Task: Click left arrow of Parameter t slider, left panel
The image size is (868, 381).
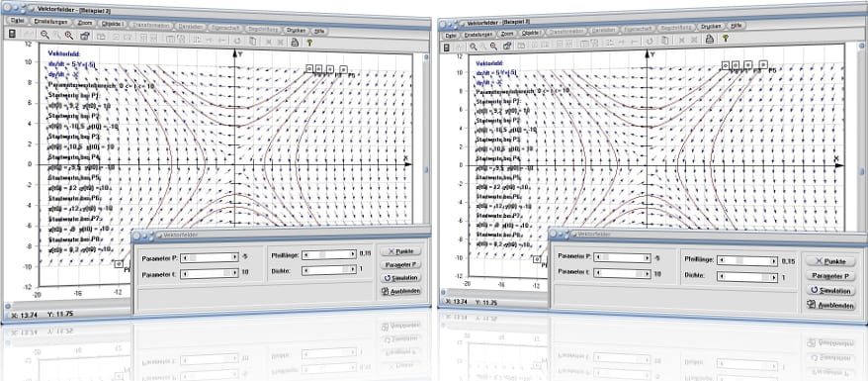Action: click(x=184, y=273)
